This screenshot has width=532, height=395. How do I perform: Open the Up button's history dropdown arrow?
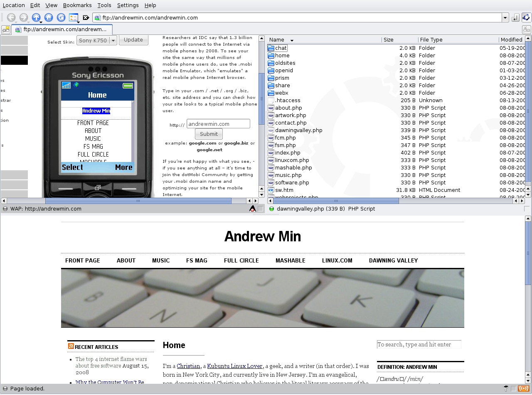click(41, 22)
